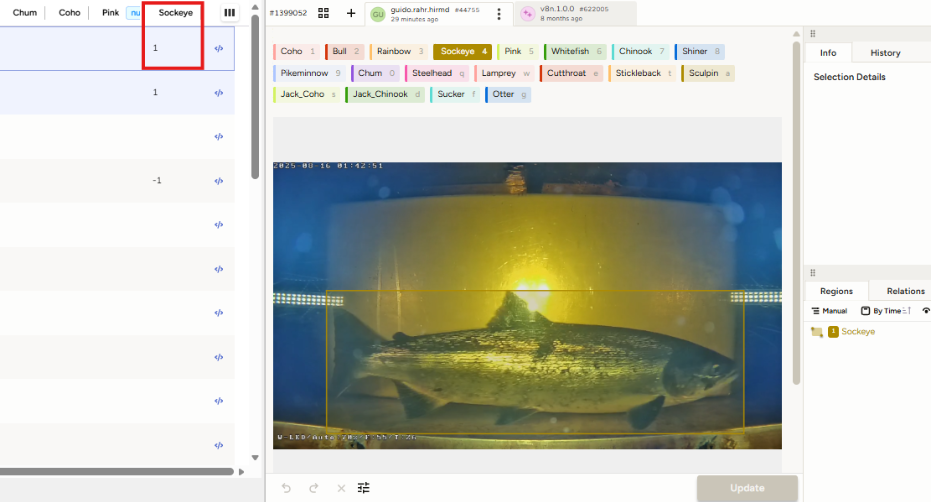Click horizontal scroll-right arrow of table
This screenshot has height=502, width=940.
click(242, 472)
